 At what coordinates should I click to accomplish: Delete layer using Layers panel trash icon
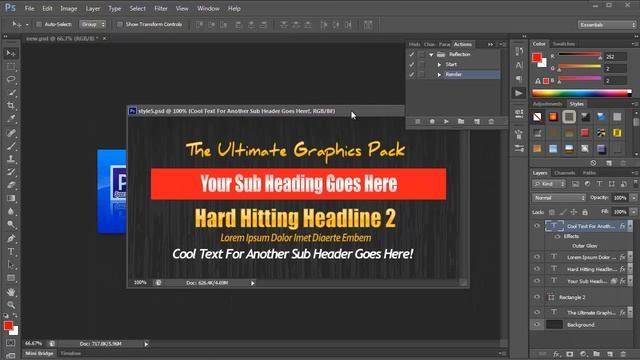click(623, 354)
